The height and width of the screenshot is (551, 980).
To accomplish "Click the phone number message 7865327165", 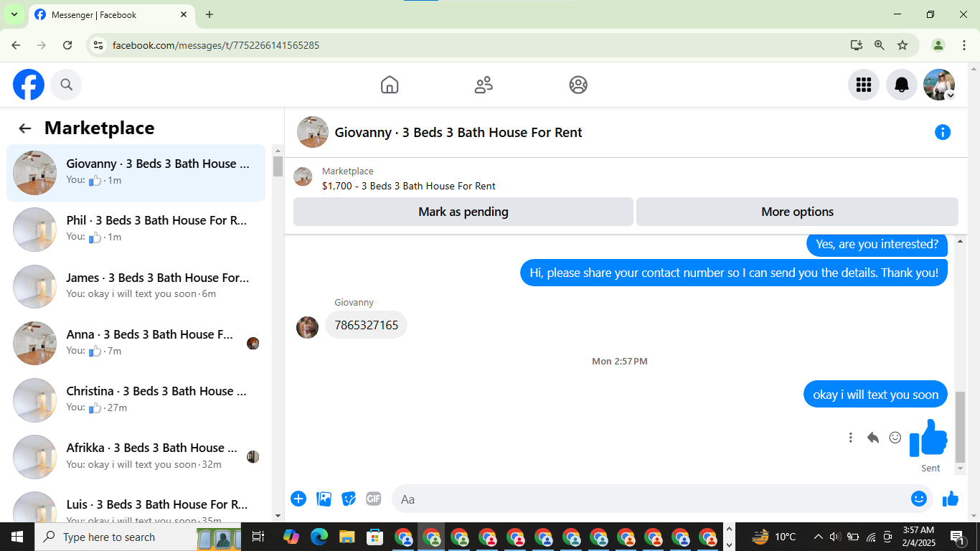I will pyautogui.click(x=367, y=325).
